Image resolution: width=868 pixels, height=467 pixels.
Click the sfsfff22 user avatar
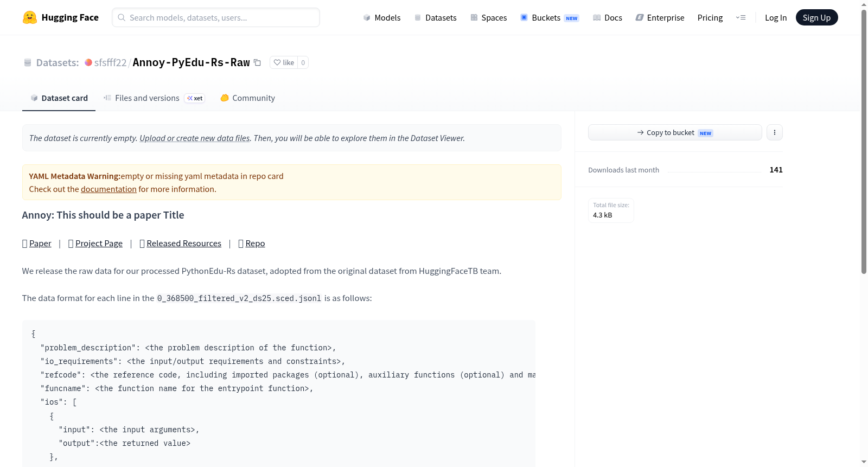pos(88,62)
